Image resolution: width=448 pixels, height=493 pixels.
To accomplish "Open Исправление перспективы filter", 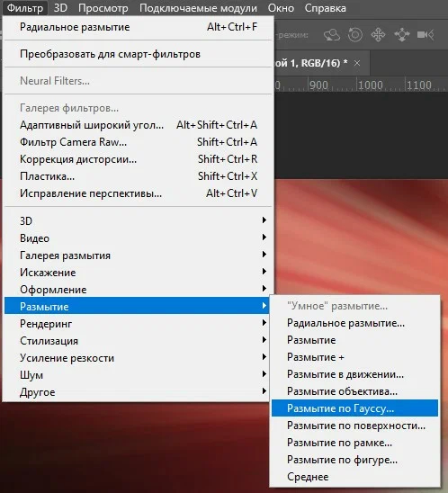I will [138, 193].
